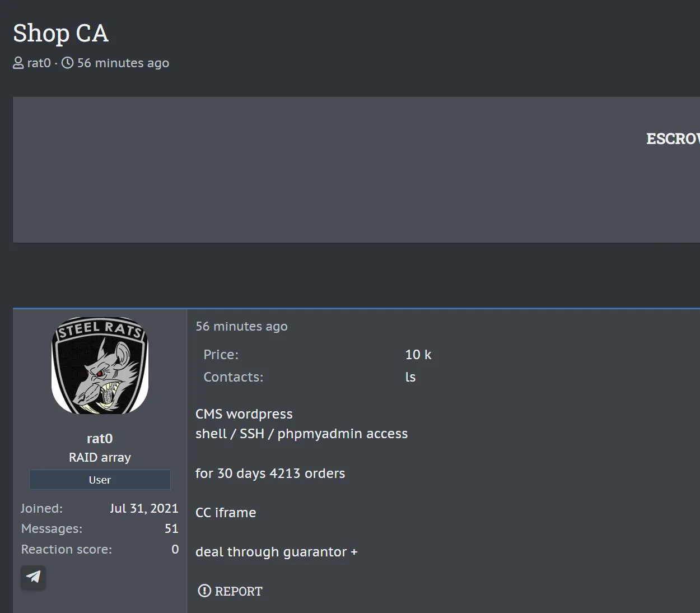Click the thread header '56 minutes ago' timestamp
This screenshot has width=700, height=613.
pyautogui.click(x=123, y=63)
